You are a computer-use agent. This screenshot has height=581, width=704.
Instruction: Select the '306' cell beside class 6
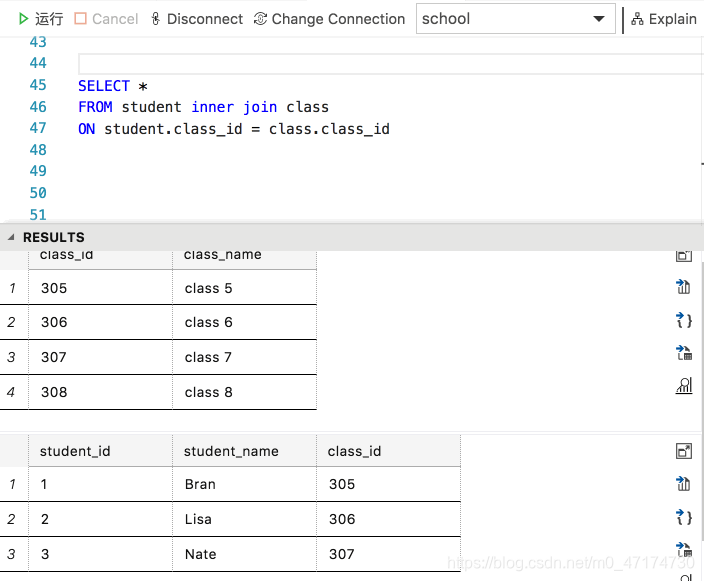tap(101, 322)
